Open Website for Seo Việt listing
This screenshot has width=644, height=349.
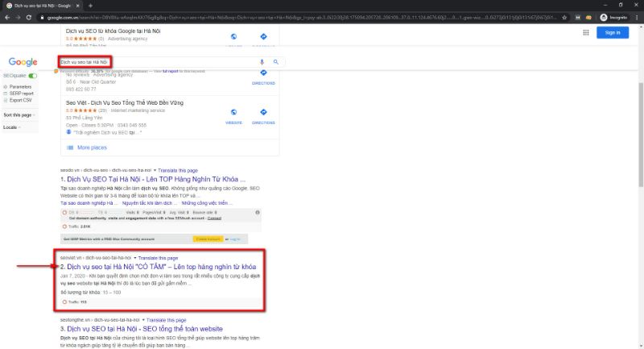pyautogui.click(x=233, y=116)
